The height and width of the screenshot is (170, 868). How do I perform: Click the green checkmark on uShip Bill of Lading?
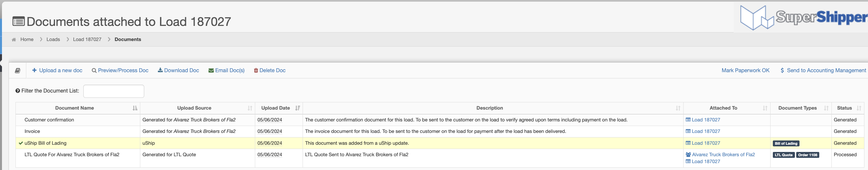pos(21,143)
